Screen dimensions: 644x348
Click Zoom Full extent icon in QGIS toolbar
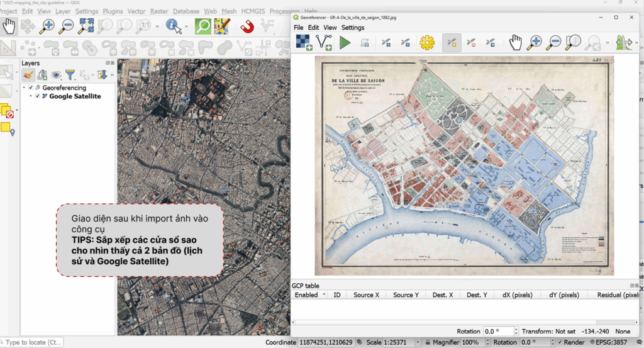86,26
